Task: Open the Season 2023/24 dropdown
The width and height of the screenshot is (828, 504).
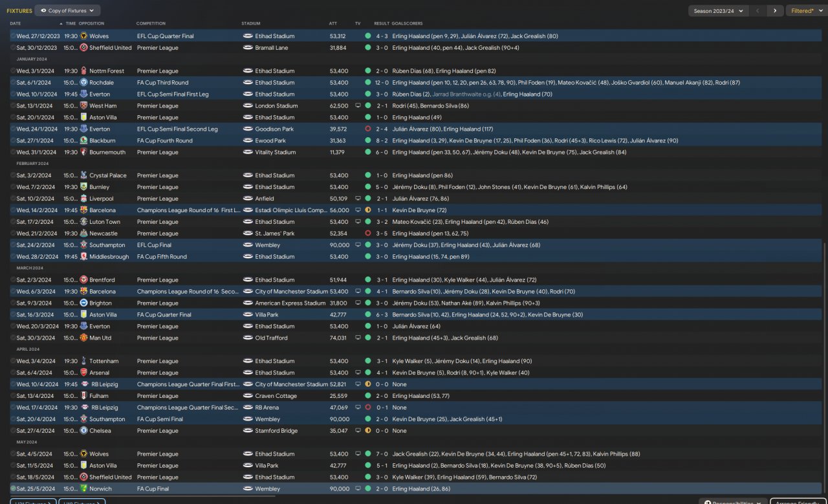Action: coord(719,11)
